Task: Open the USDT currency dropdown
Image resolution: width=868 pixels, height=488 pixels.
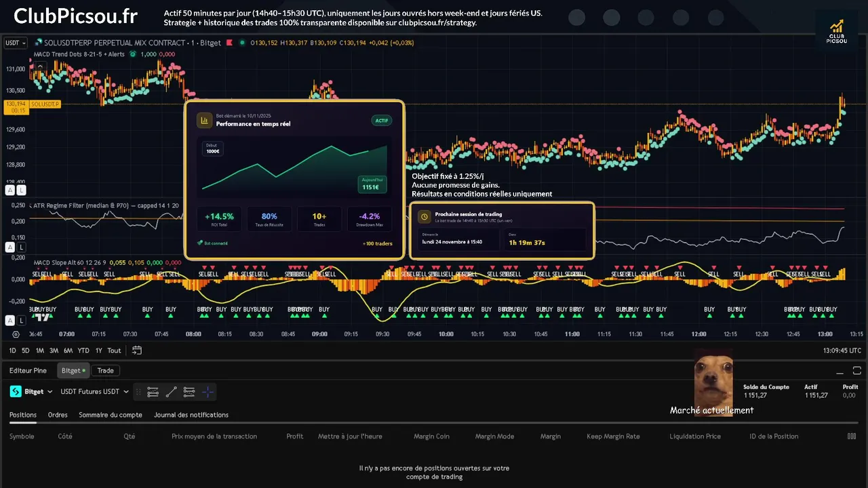Action: click(15, 43)
